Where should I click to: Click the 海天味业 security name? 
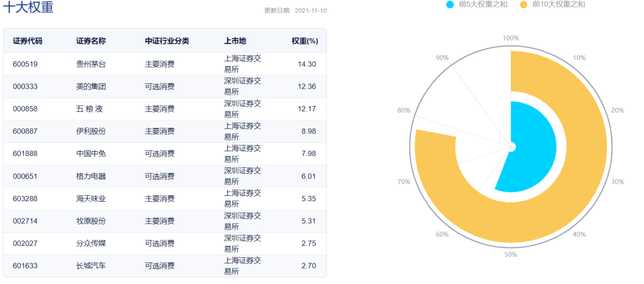coord(91,199)
